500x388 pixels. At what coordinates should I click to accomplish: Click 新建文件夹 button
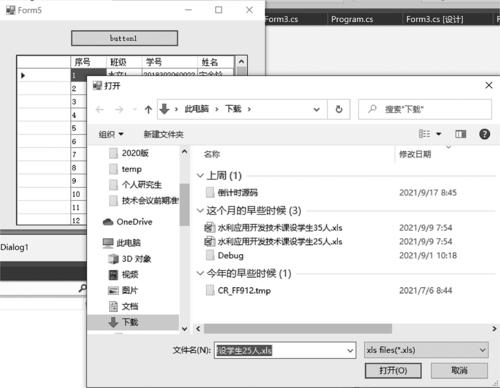click(x=163, y=134)
